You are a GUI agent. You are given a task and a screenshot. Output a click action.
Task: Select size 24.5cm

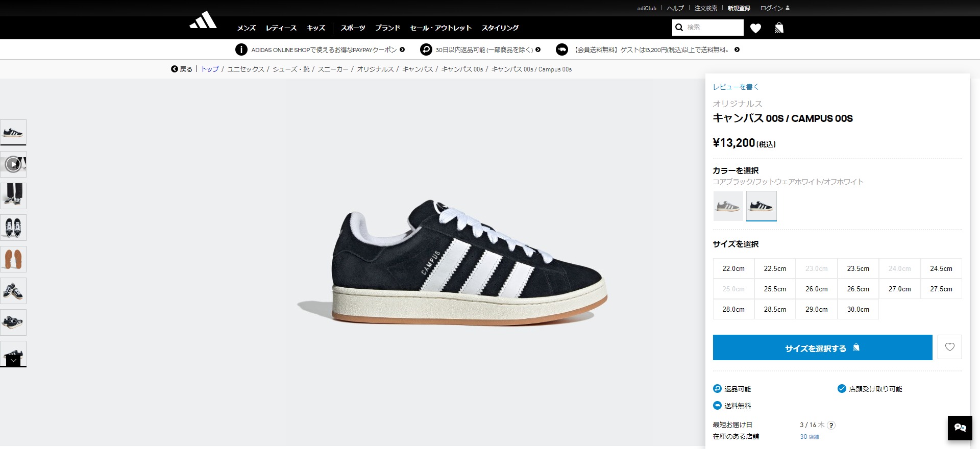941,268
